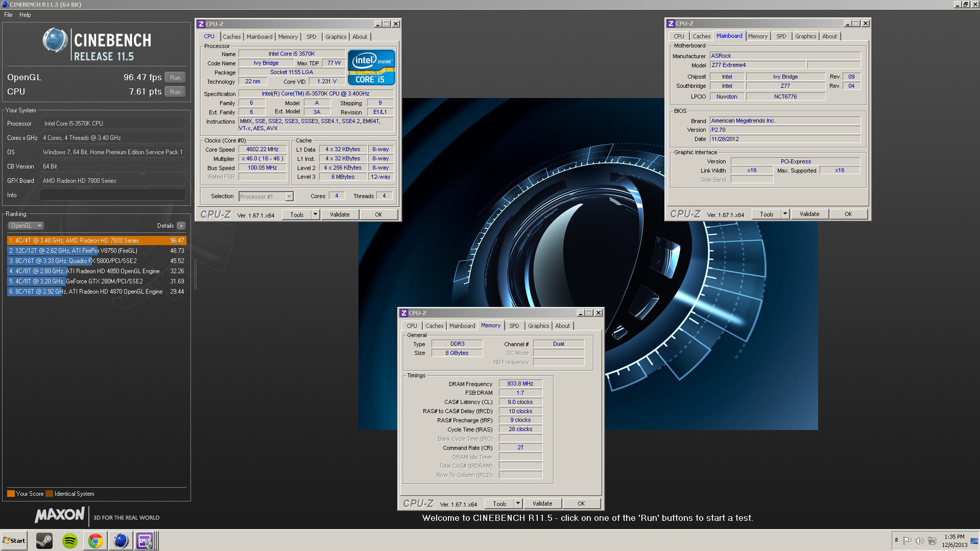This screenshot has width=980, height=551.
Task: Show hidden system tray icons
Action: 896,540
